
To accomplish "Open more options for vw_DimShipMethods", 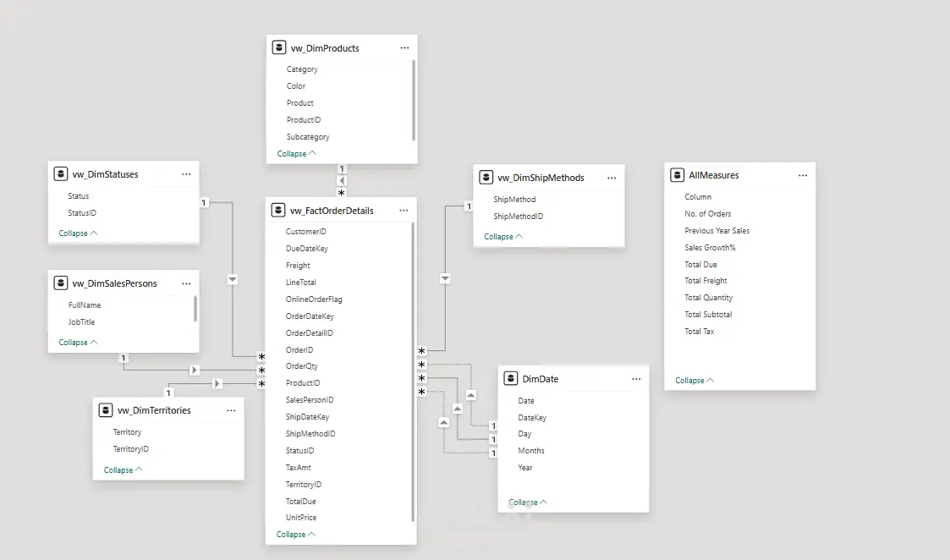I will pyautogui.click(x=612, y=178).
